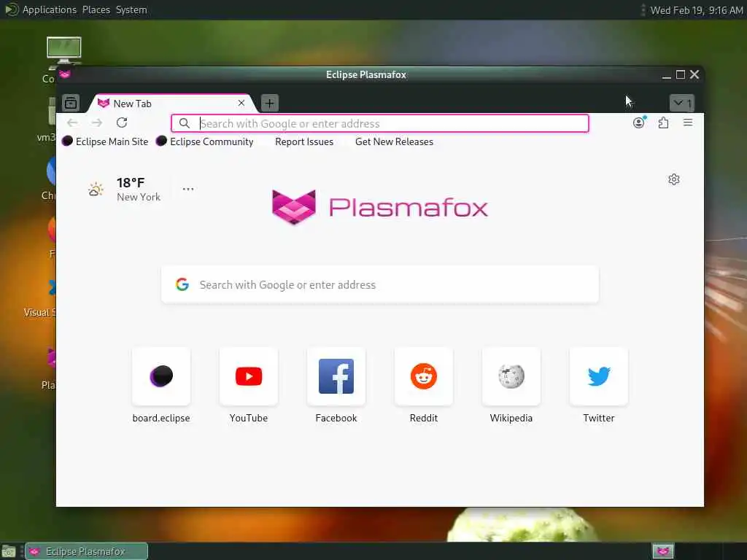The width and height of the screenshot is (747, 560).
Task: Open the hamburger application menu
Action: [688, 122]
